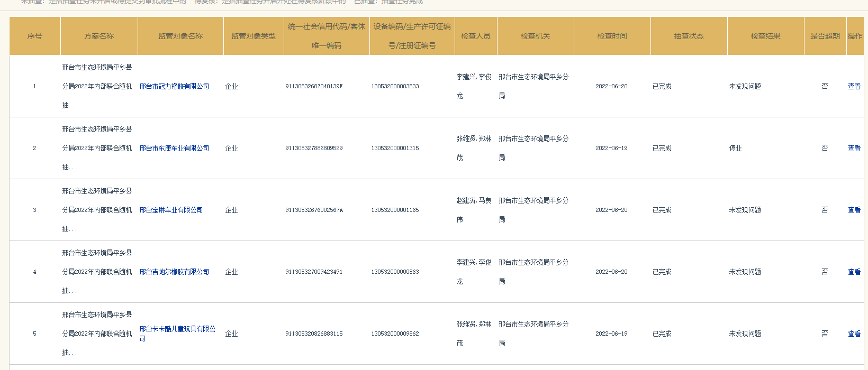Click 邢台市生态环境局平乡分局 in row 4
Image resolution: width=868 pixels, height=370 pixels.
[x=534, y=272]
